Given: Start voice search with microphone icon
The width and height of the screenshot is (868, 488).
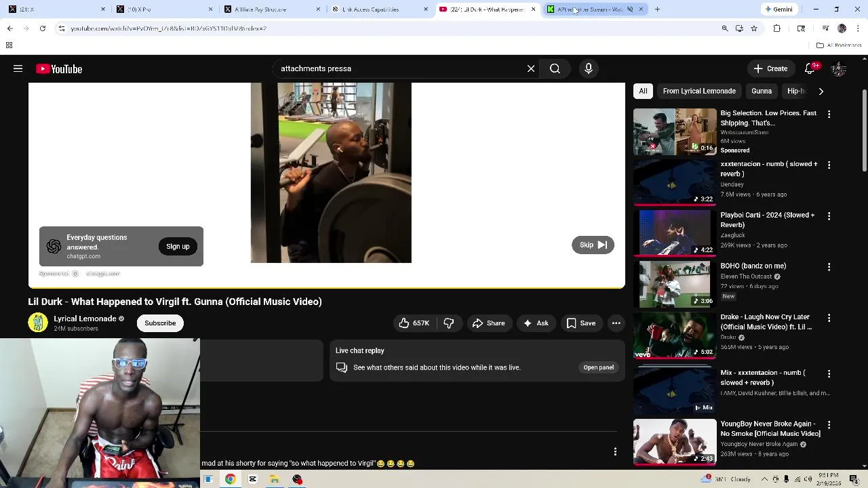Looking at the screenshot, I should click(589, 68).
